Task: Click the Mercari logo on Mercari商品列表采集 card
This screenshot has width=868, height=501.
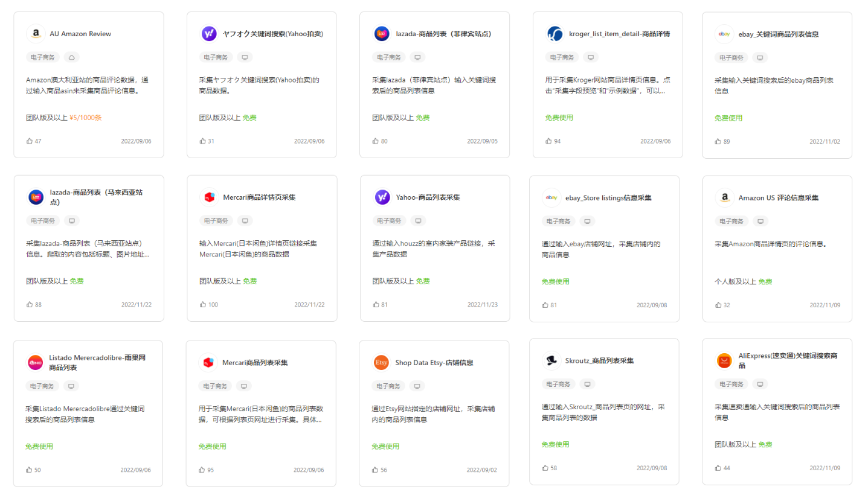Action: pyautogui.click(x=208, y=363)
